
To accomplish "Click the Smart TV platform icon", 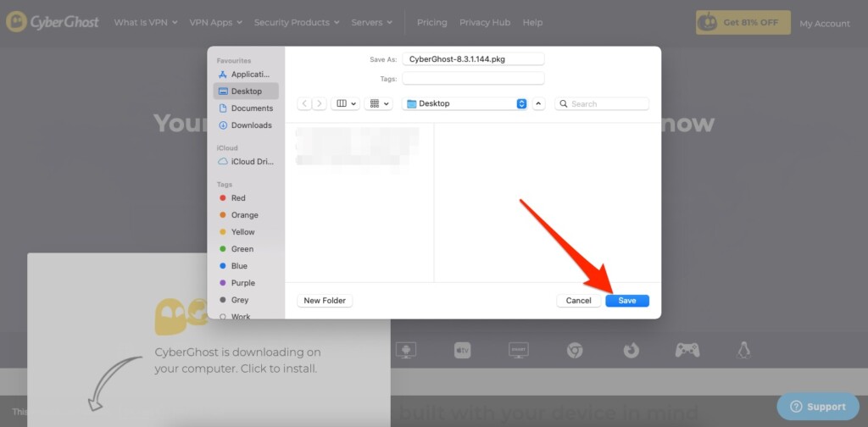I will (x=519, y=350).
